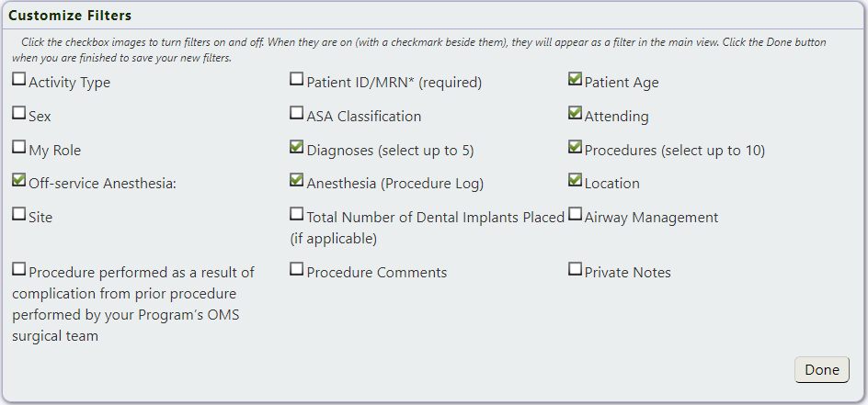
Task: Click the Done button to save filters
Action: coord(821,369)
